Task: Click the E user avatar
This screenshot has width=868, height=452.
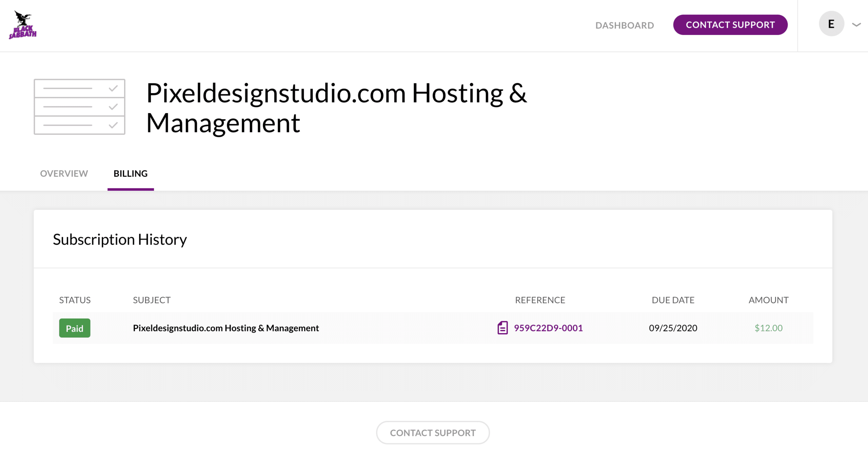Action: pos(831,24)
